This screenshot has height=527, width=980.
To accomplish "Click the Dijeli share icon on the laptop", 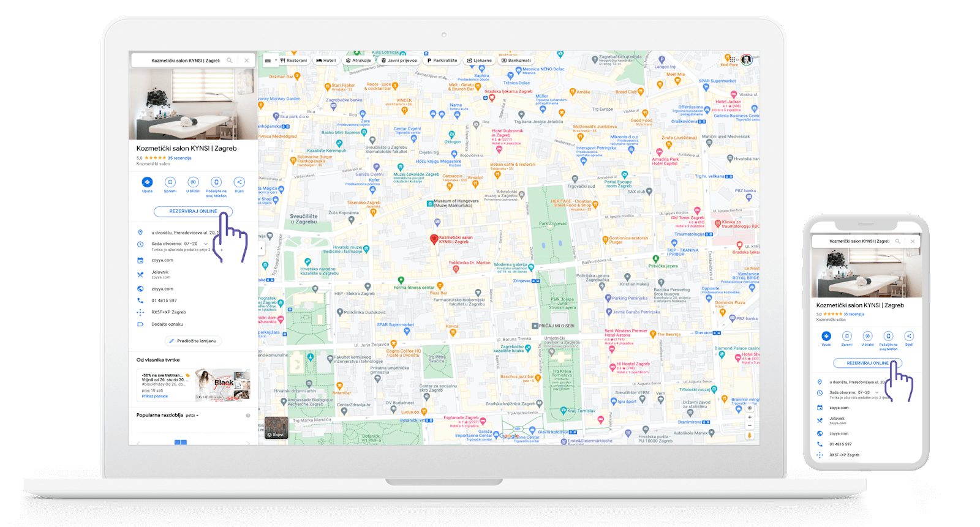I will [x=239, y=182].
